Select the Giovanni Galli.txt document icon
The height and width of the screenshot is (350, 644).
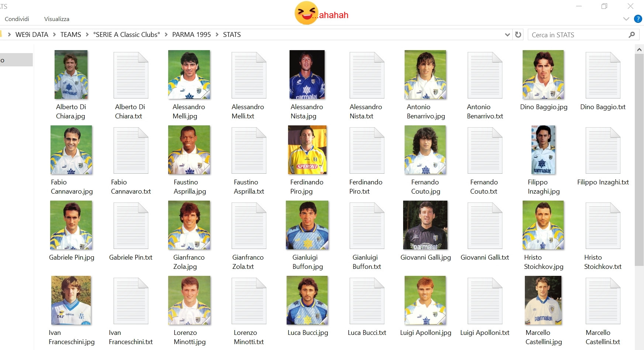click(x=485, y=226)
